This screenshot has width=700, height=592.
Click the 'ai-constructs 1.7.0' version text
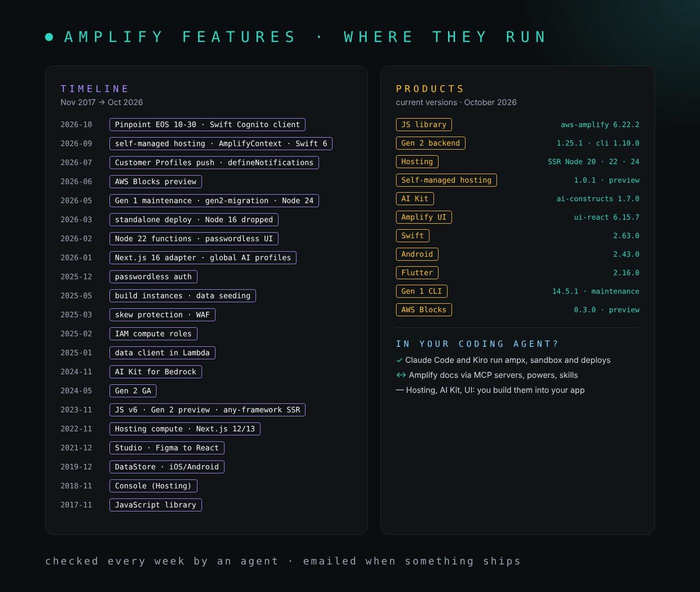[x=598, y=199]
